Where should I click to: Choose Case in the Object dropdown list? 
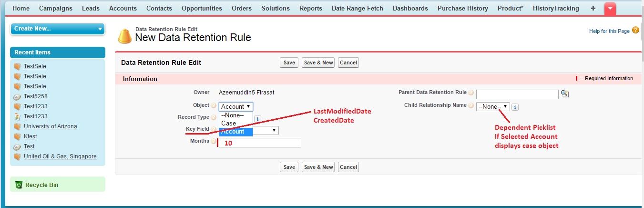pos(236,123)
